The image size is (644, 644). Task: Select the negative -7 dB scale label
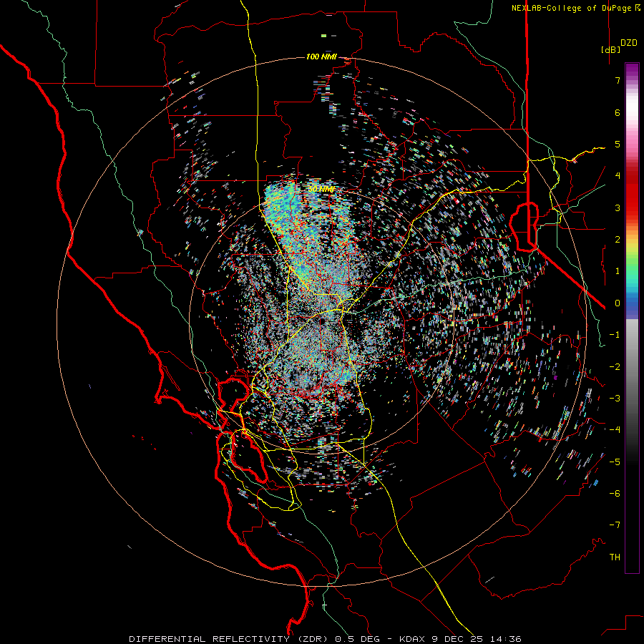pos(615,525)
